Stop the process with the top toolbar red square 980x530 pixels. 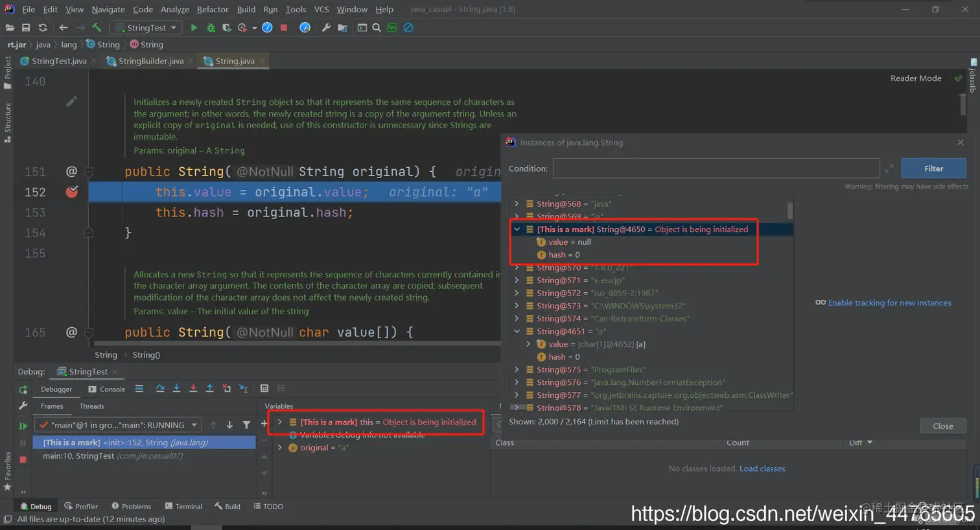(283, 28)
